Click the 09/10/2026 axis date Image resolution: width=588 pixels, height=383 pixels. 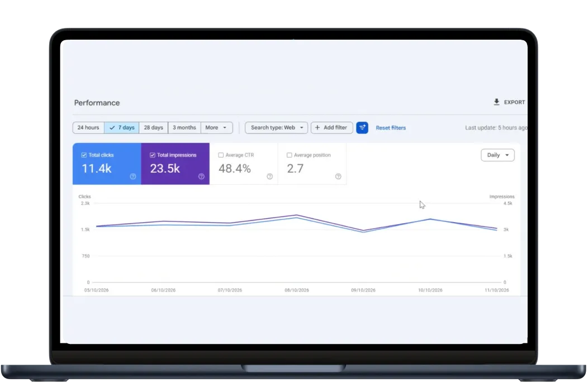click(363, 290)
